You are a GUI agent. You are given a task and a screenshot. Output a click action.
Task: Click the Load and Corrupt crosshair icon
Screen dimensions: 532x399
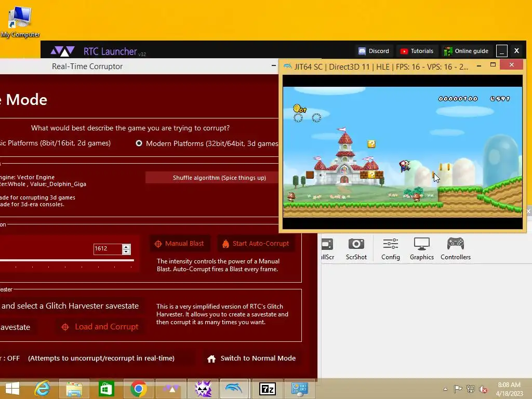pyautogui.click(x=65, y=327)
